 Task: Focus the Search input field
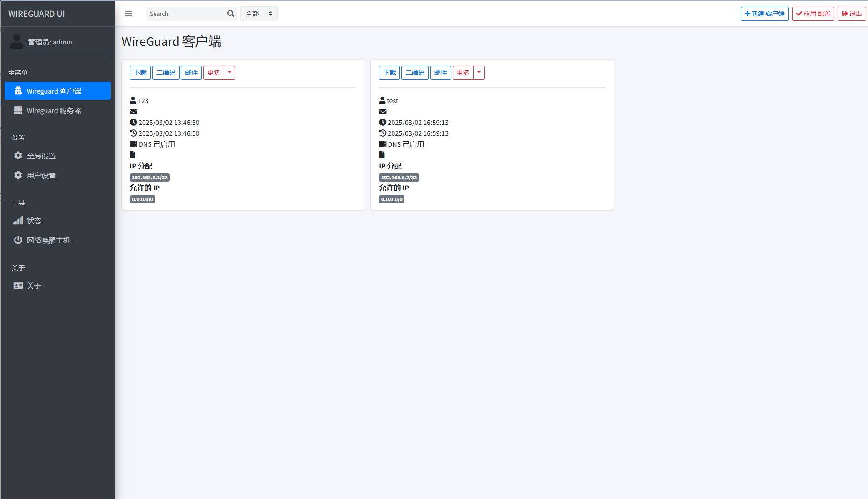pyautogui.click(x=186, y=14)
